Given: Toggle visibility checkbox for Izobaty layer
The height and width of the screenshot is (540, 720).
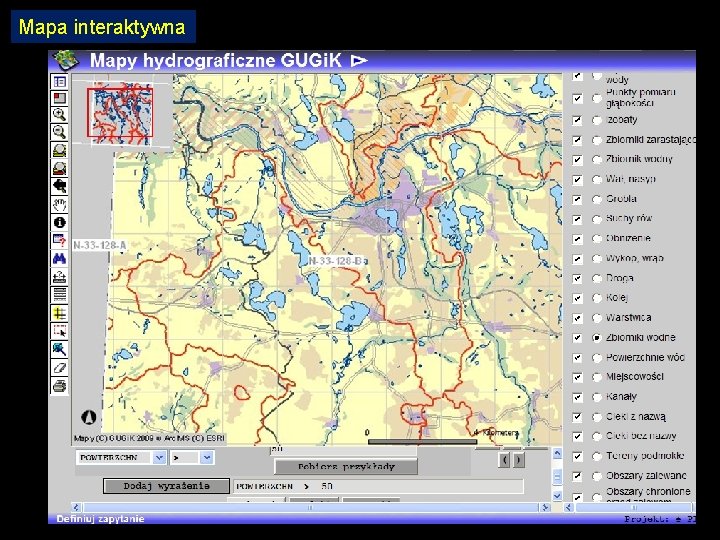Looking at the screenshot, I should pos(577,120).
